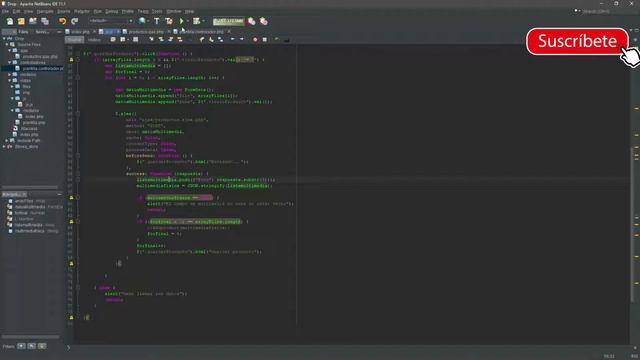Click the Shift Line Right icon

click(x=242, y=40)
